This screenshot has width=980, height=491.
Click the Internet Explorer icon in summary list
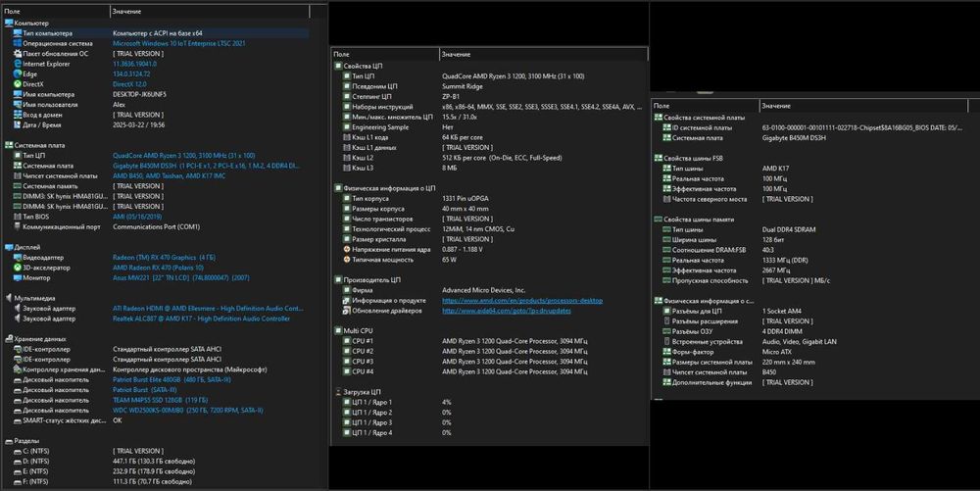pos(18,64)
